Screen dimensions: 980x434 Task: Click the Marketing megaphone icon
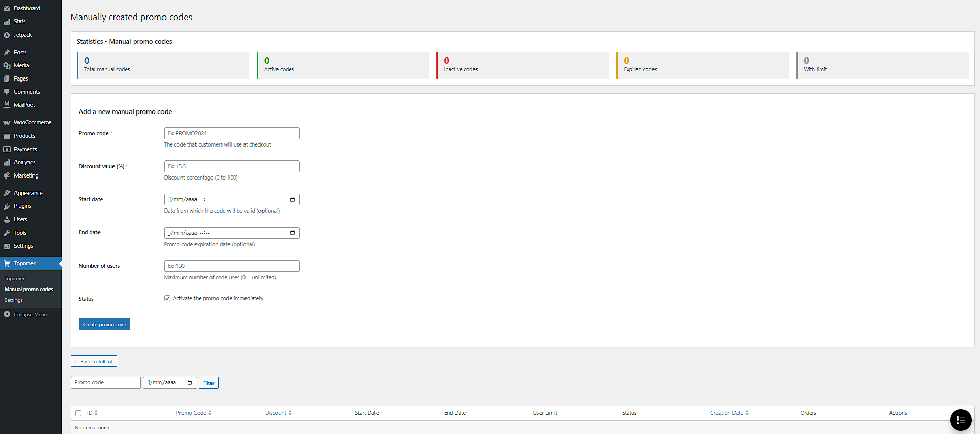7,175
